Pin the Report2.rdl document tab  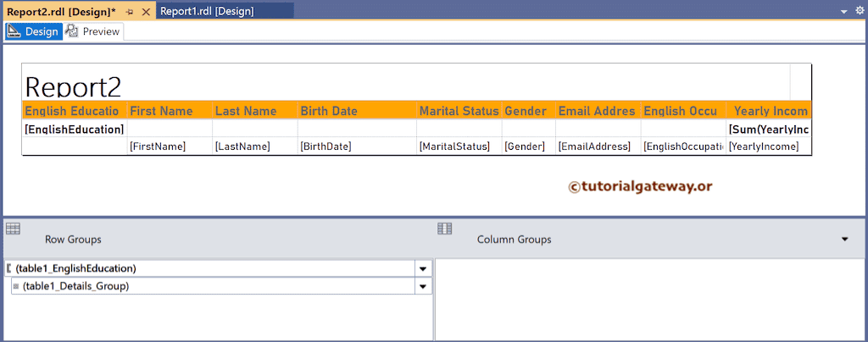click(130, 12)
